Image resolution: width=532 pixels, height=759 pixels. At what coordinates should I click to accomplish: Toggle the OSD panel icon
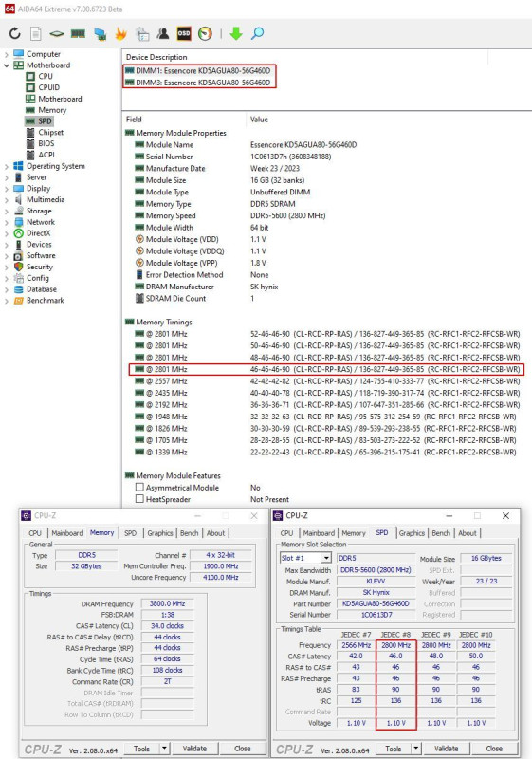click(184, 33)
